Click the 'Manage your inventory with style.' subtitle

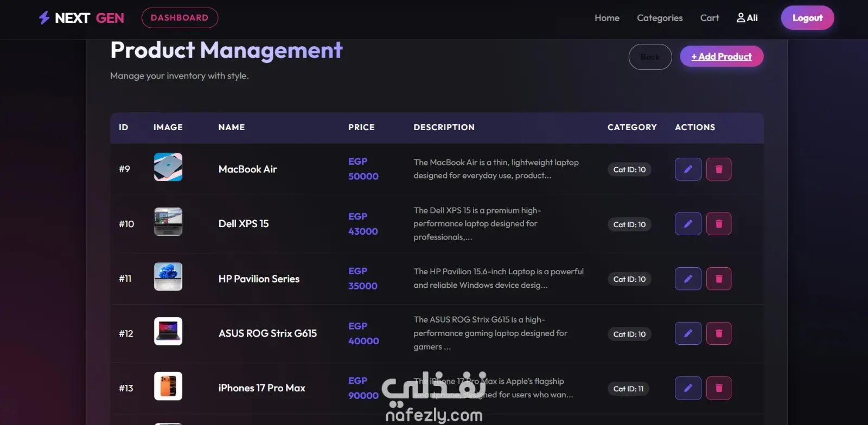[x=180, y=76]
